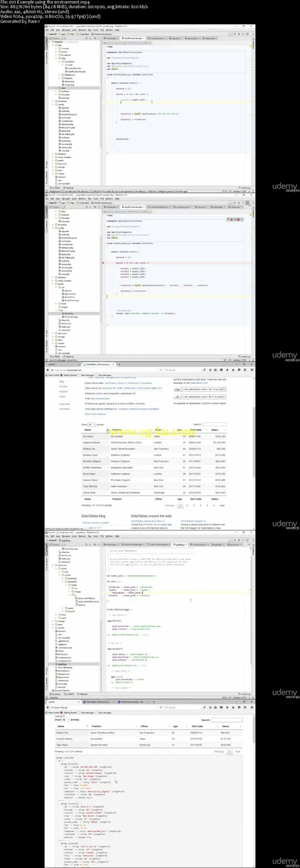The width and height of the screenshot is (300, 868).
Task: Go to page 2 in the DataTables pagination
Action: [x=187, y=504]
